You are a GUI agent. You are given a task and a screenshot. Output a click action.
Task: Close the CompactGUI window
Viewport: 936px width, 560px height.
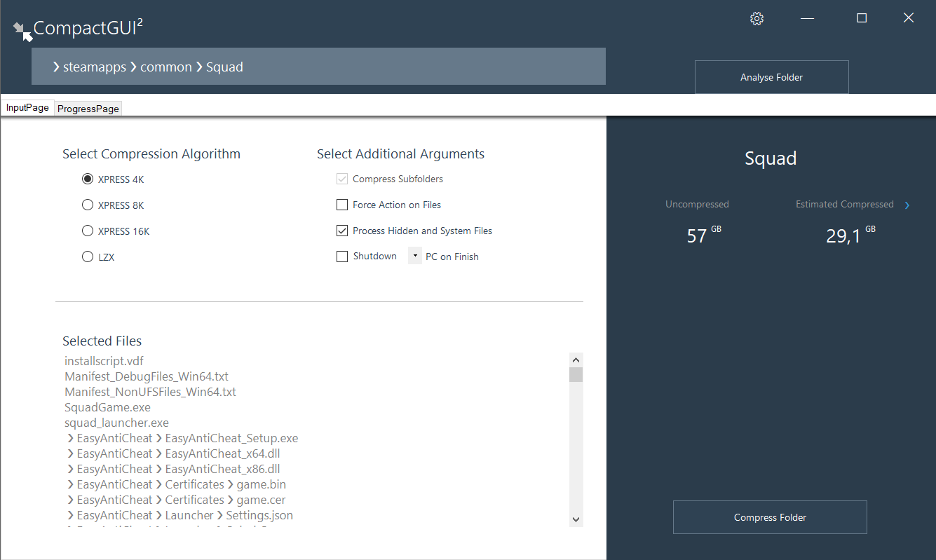click(909, 18)
